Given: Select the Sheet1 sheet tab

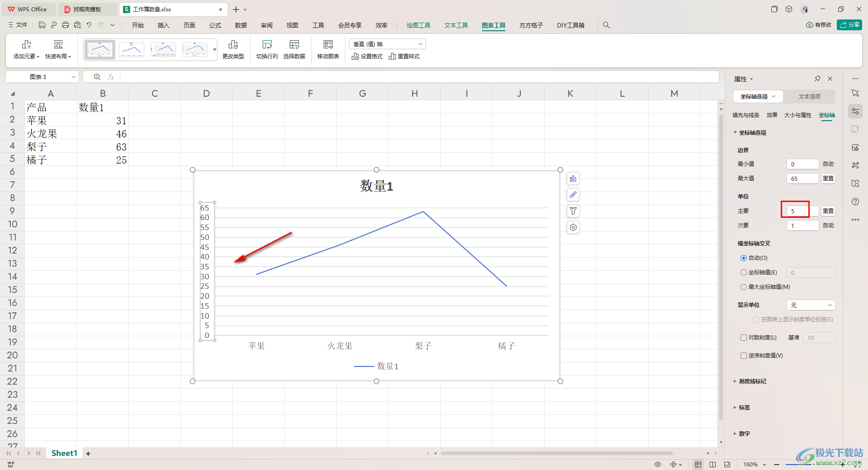Looking at the screenshot, I should tap(64, 453).
